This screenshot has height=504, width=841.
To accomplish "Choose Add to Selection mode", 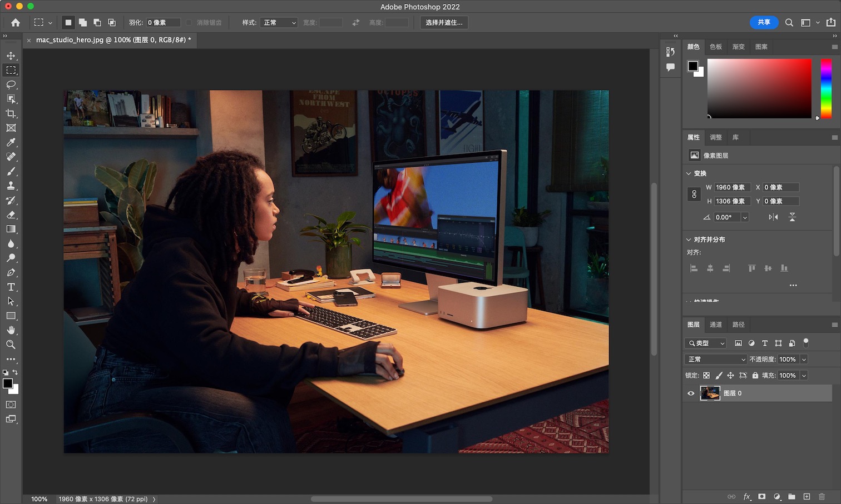I will [x=83, y=23].
